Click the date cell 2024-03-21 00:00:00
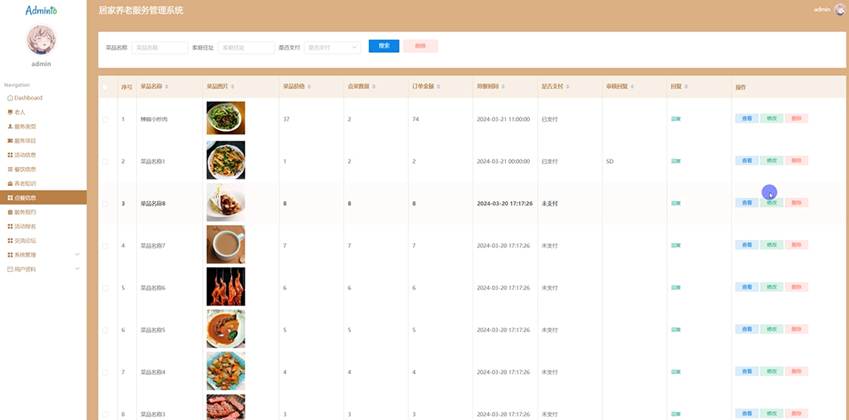This screenshot has width=849, height=420. (x=503, y=161)
